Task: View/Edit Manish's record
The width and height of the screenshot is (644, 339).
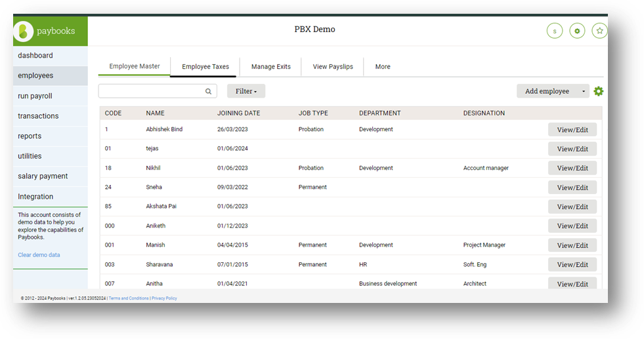Action: 572,245
